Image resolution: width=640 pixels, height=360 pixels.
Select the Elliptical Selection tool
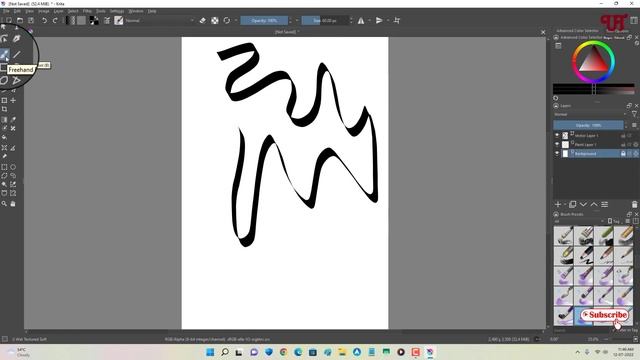[13, 167]
